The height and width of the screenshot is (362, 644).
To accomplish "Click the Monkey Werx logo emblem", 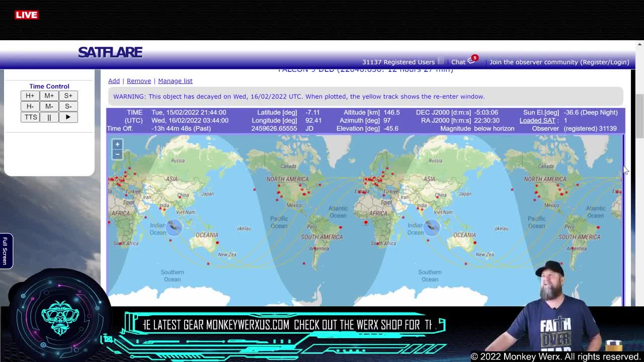I will point(60,318).
